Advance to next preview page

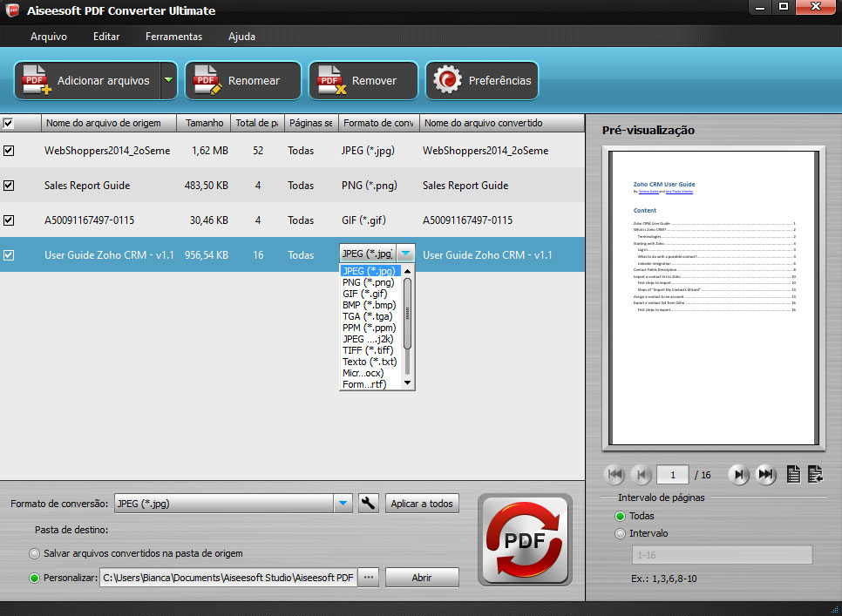coord(739,475)
